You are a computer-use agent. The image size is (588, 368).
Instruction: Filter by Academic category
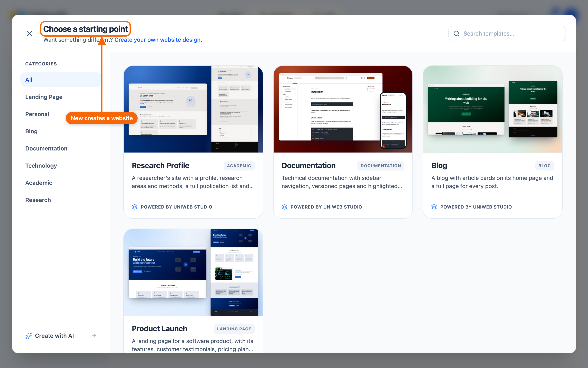[x=61, y=183]
